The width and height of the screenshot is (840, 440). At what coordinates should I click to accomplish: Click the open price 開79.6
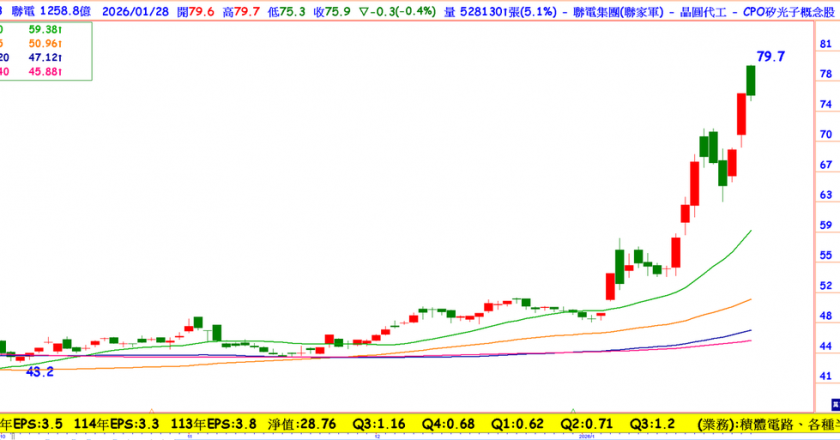(196, 11)
